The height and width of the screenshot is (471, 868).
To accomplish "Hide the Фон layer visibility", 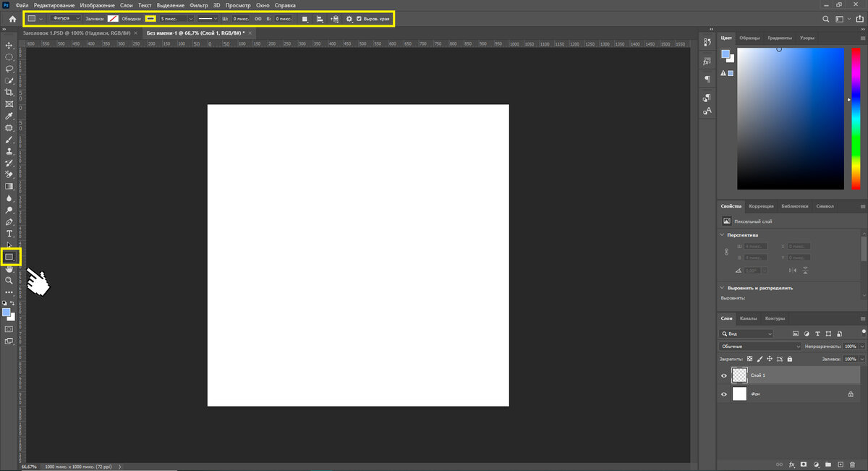I will [x=724, y=394].
